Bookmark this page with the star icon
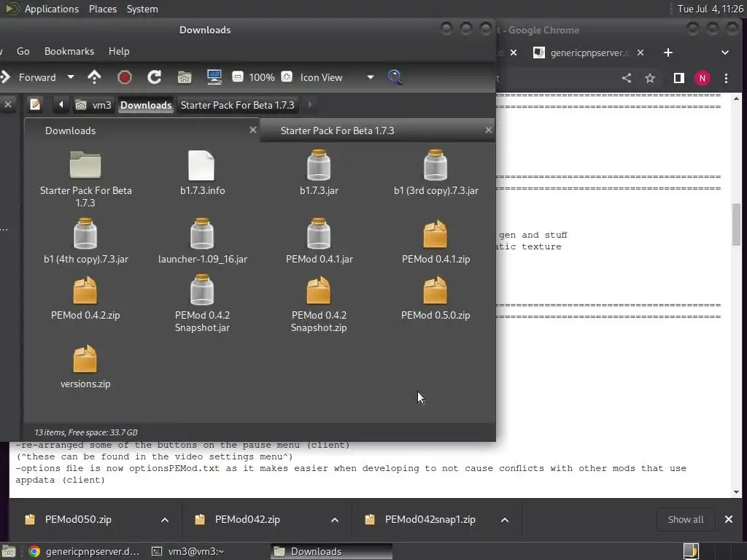The image size is (747, 560). coord(650,78)
